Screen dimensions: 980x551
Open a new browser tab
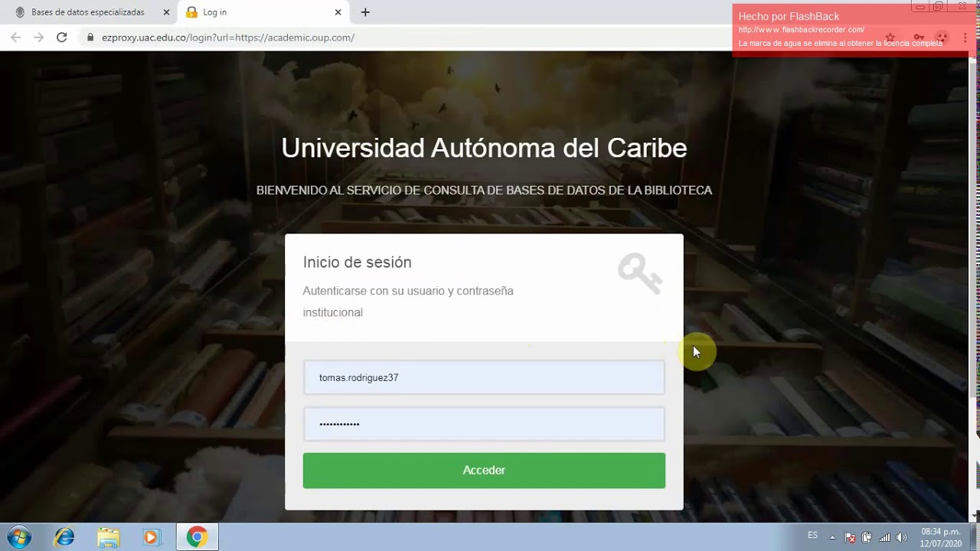[365, 12]
